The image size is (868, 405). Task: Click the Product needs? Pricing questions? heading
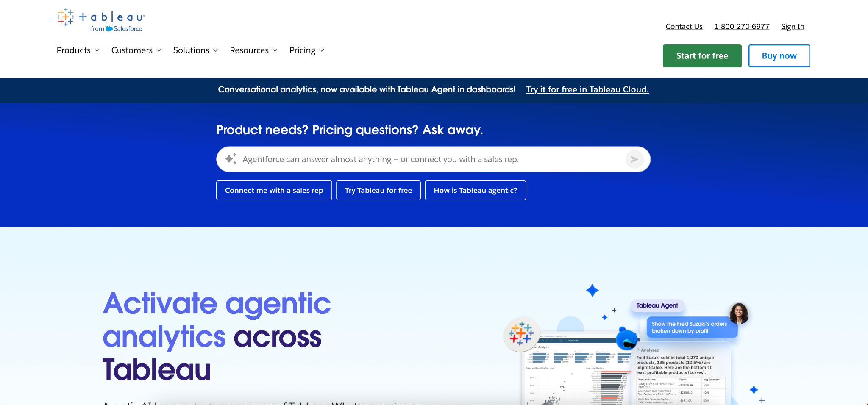tap(350, 130)
